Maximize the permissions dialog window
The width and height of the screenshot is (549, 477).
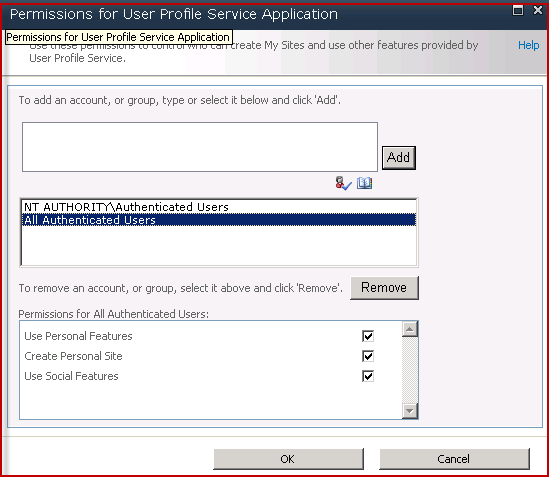point(518,10)
